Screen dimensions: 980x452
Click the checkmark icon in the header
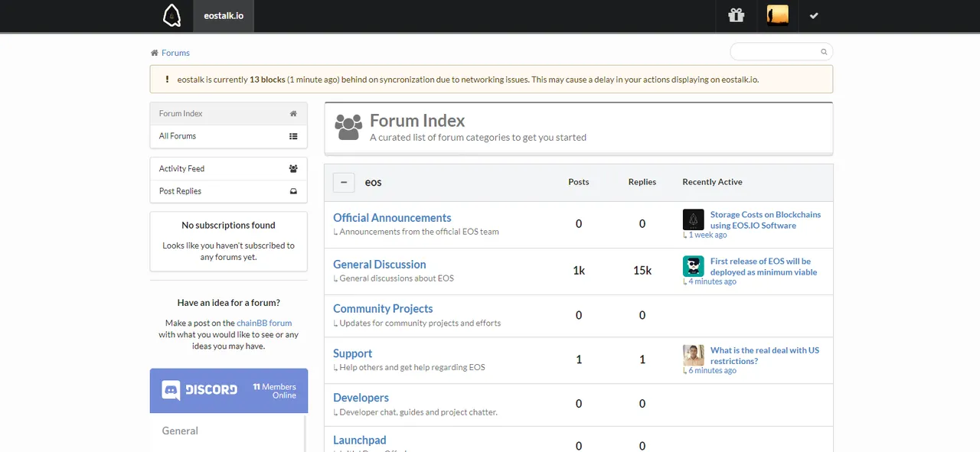(814, 15)
